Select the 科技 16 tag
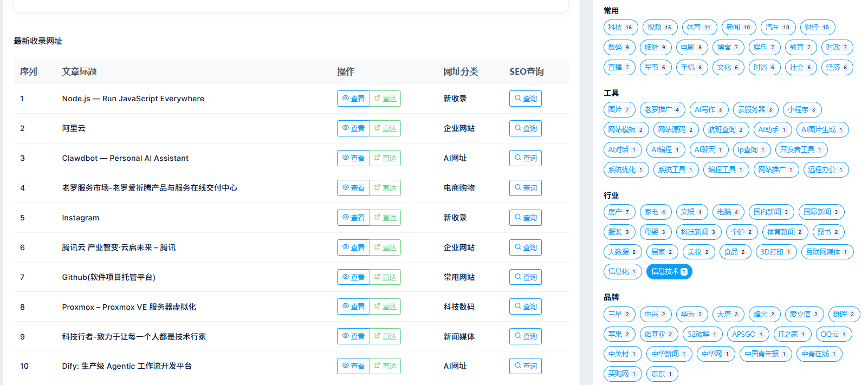Viewport: 868px width, 385px height. tap(620, 27)
